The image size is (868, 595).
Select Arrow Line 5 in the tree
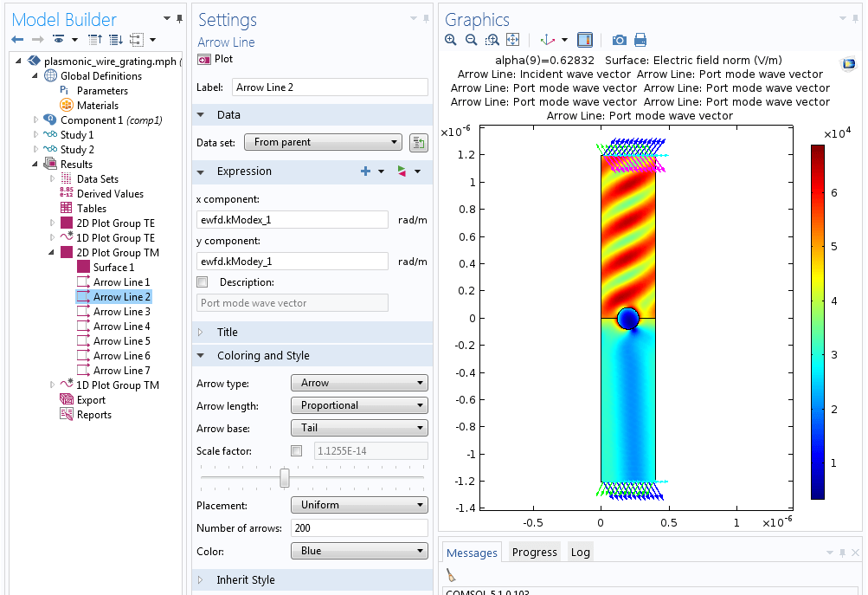point(121,341)
